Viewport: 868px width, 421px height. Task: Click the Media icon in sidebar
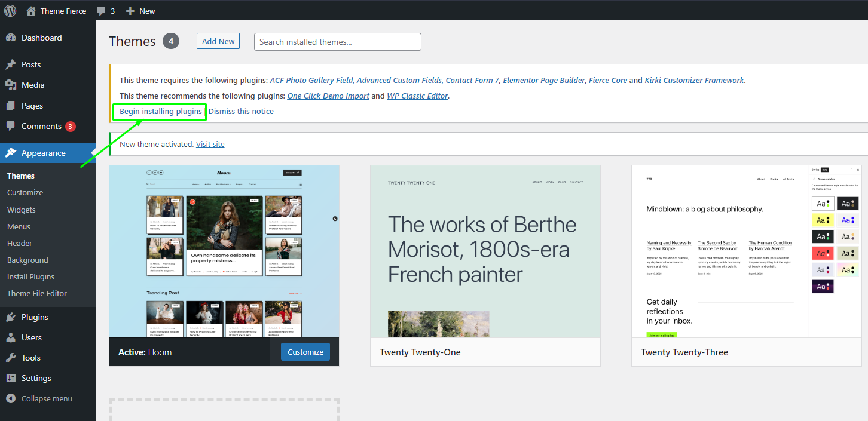pos(11,85)
